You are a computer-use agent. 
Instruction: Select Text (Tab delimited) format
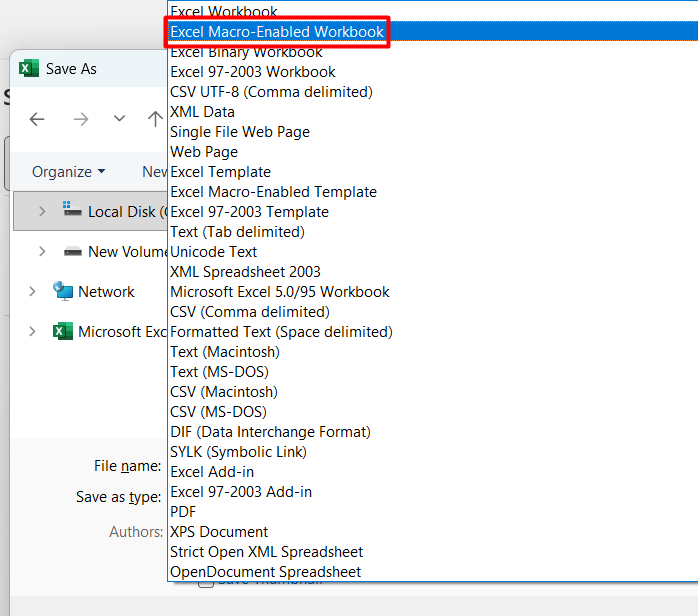(x=433, y=232)
